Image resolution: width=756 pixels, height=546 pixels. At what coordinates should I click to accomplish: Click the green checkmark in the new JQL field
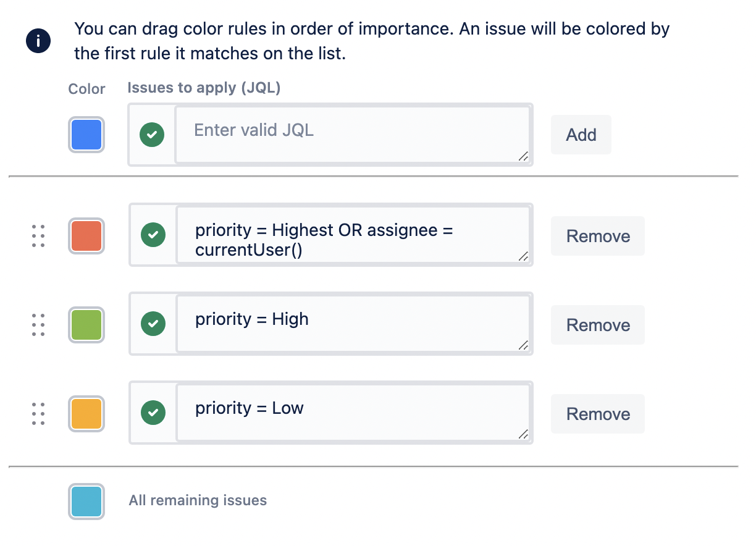click(x=152, y=135)
